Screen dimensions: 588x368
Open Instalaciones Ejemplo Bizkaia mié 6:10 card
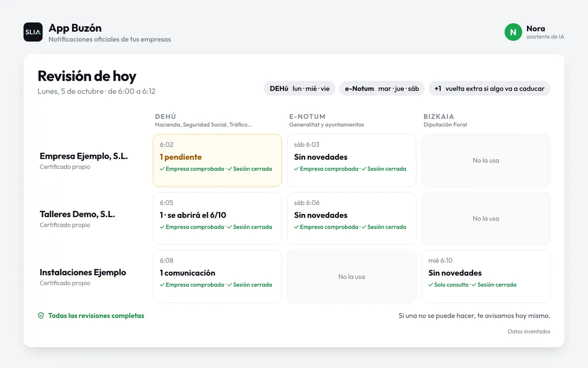[486, 276]
